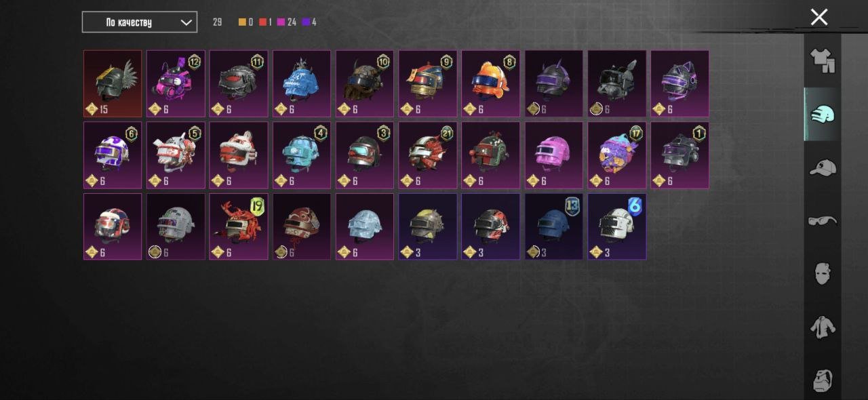This screenshot has width=868, height=400.
Task: Select the jacket category icon
Action: (x=823, y=327)
